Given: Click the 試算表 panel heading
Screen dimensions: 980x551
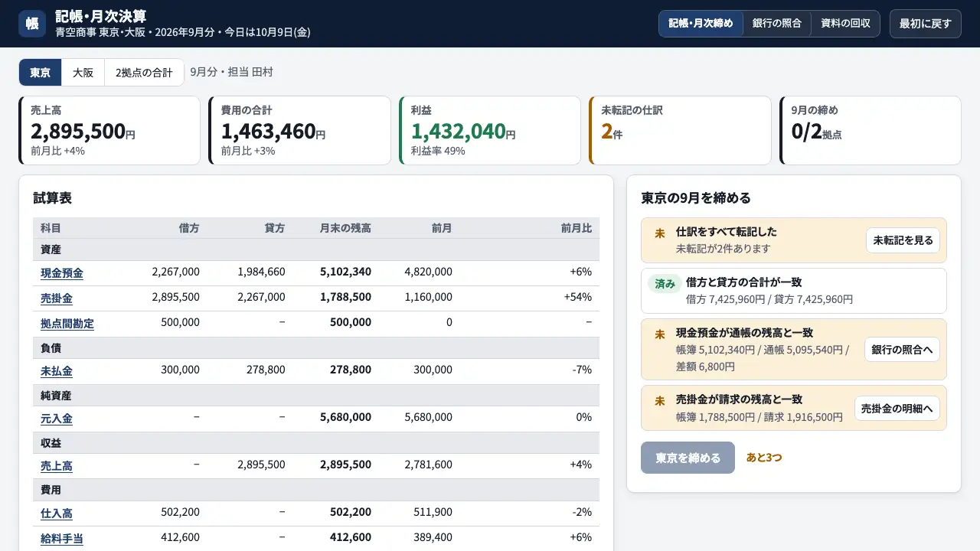Looking at the screenshot, I should (52, 198).
